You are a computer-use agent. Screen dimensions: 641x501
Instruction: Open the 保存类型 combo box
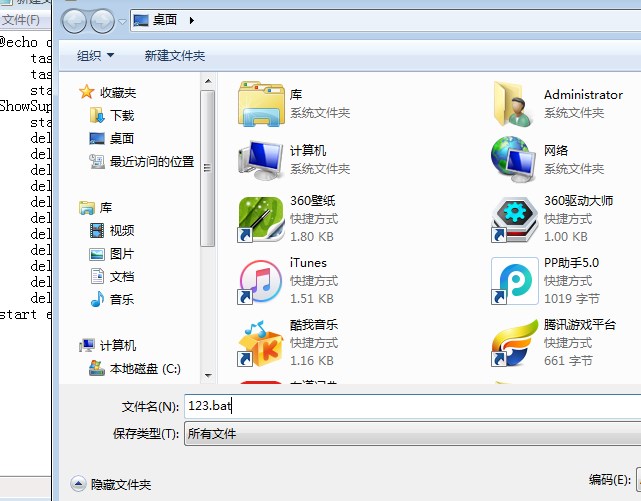(x=412, y=434)
